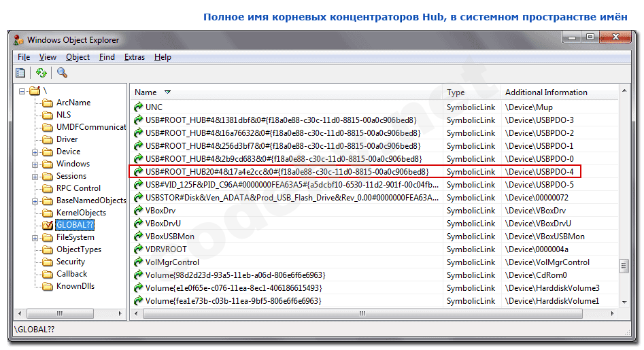Select the \Device\HarddiskVolume3 cell
Image resolution: width=644 pixels, height=350 pixels.
(552, 288)
